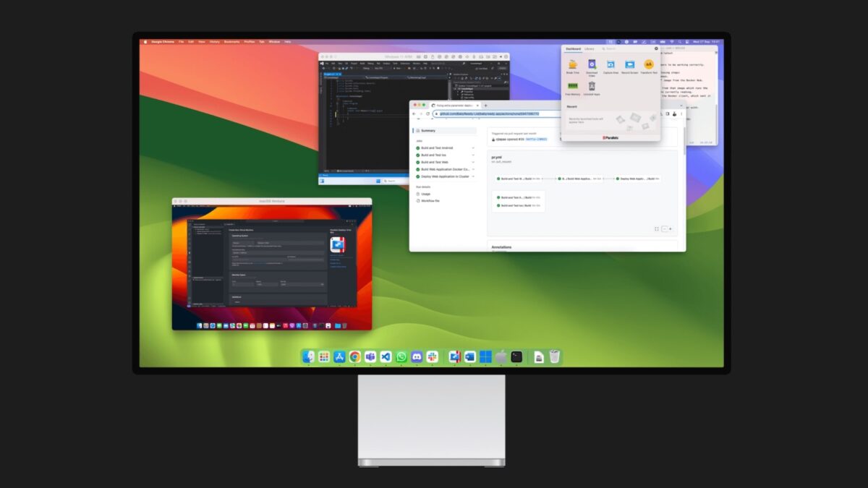The height and width of the screenshot is (488, 868).
Task: Open the Capture Area tool in Parallels Toolbox
Action: coord(611,64)
